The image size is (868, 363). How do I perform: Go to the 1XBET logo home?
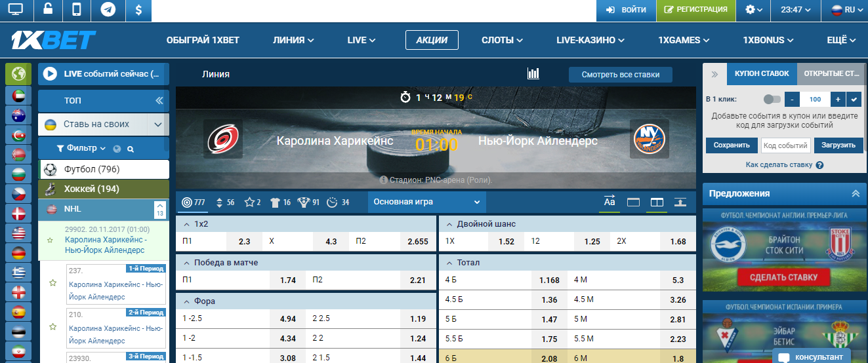click(x=54, y=41)
